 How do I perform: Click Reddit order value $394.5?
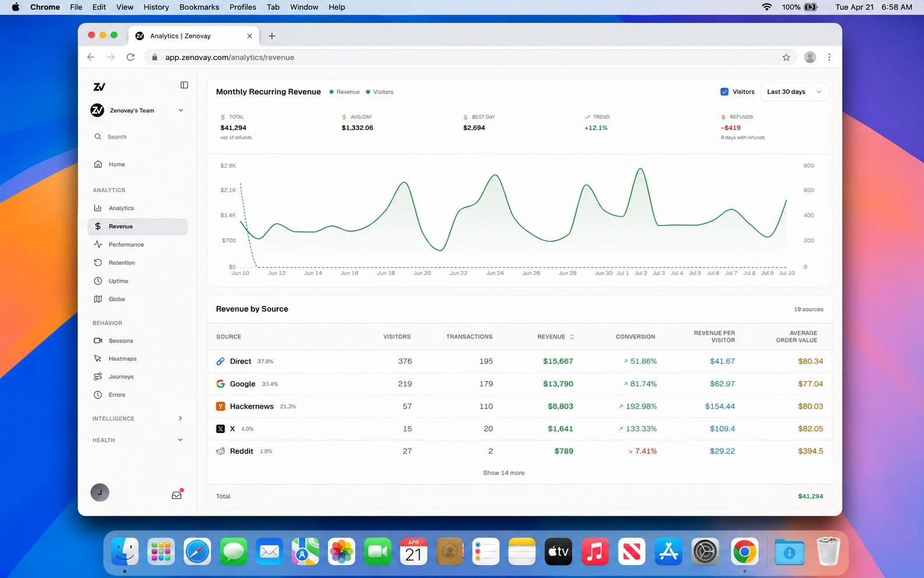pos(810,451)
